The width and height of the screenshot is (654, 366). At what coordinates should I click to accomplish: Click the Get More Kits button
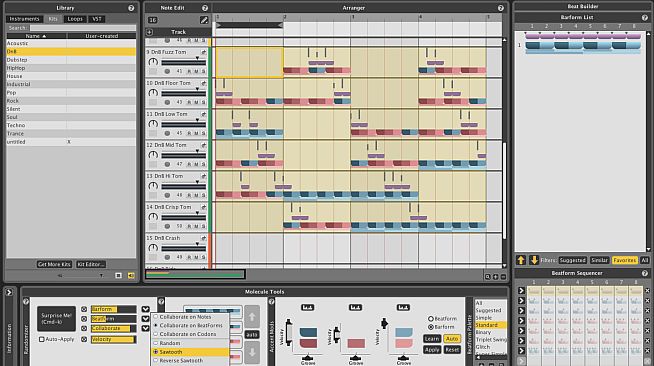tap(55, 264)
